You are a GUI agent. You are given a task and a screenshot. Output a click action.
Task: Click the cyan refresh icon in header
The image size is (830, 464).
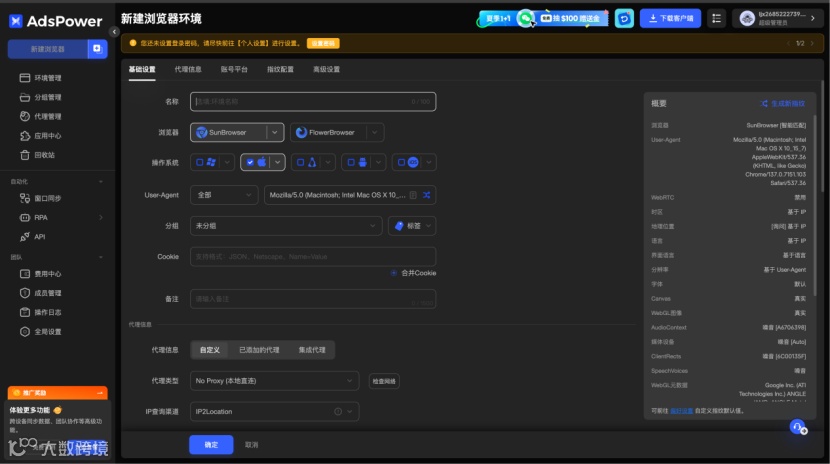click(624, 19)
